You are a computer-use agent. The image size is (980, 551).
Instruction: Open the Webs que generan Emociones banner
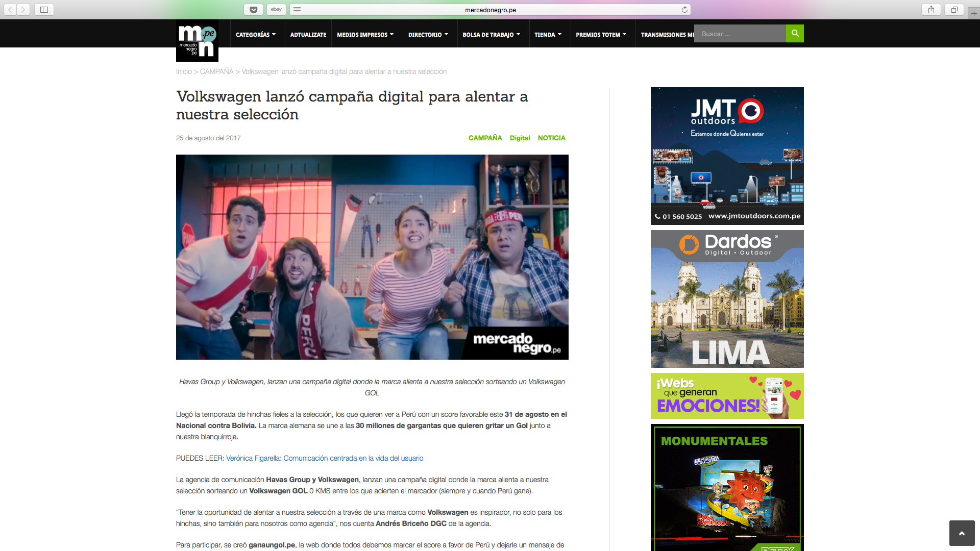coord(727,396)
